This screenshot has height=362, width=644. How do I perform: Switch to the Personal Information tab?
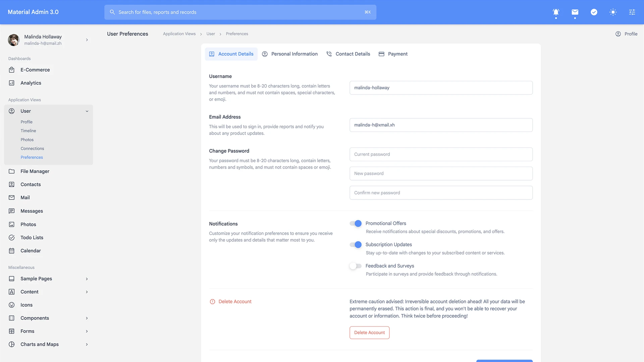[290, 54]
